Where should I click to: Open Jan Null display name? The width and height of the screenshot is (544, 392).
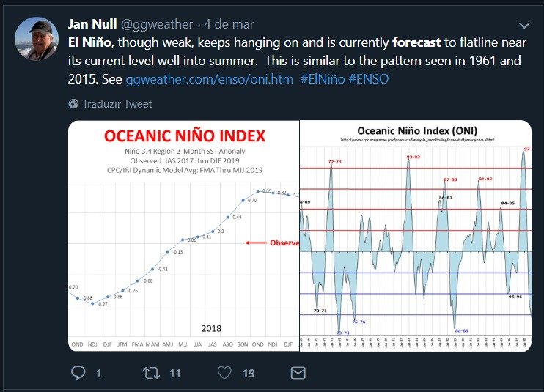(92, 24)
